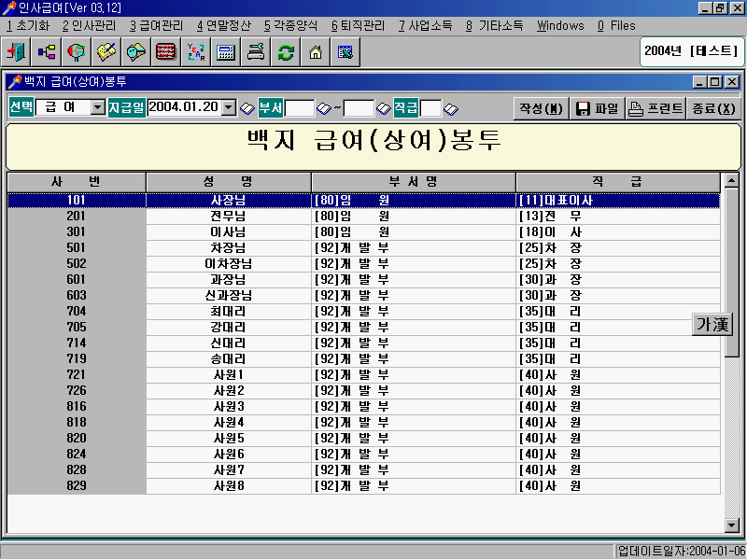The image size is (747, 560).
Task: Click the first 부서 input field
Action: pos(300,108)
